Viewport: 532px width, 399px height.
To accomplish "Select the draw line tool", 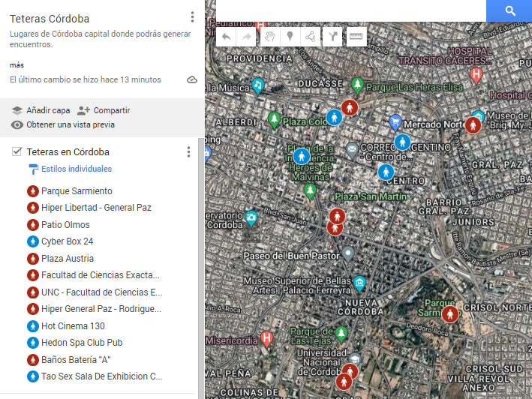I will pyautogui.click(x=310, y=37).
